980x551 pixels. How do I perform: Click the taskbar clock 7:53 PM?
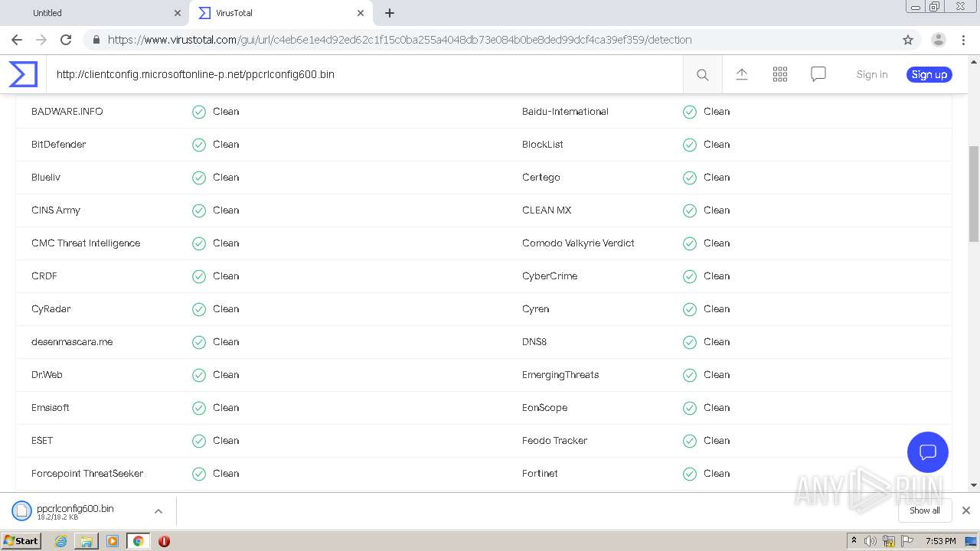[940, 541]
